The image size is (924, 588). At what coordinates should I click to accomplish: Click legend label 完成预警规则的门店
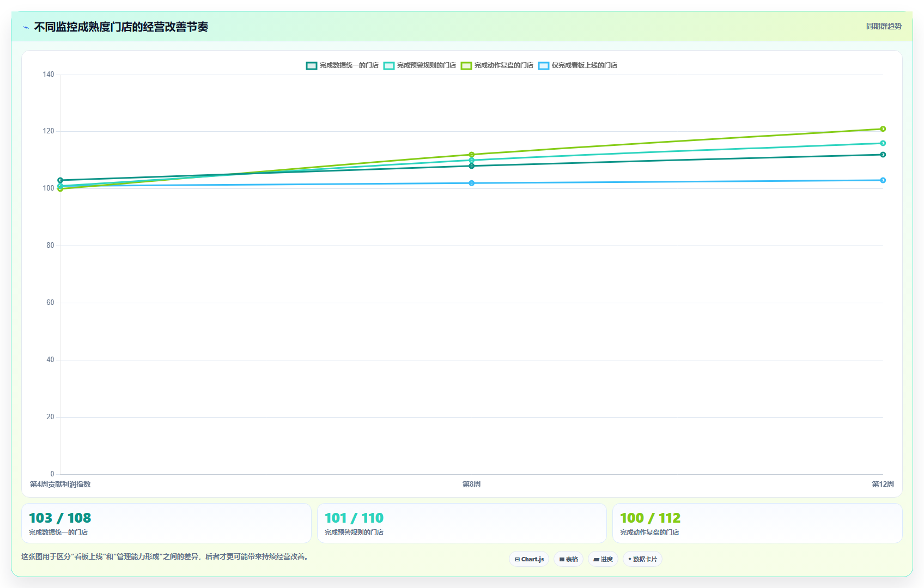click(427, 65)
